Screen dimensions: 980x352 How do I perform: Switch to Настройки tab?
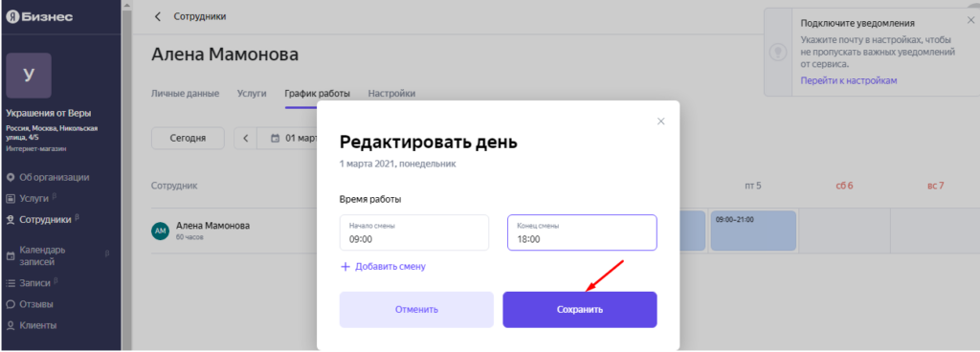coord(391,94)
